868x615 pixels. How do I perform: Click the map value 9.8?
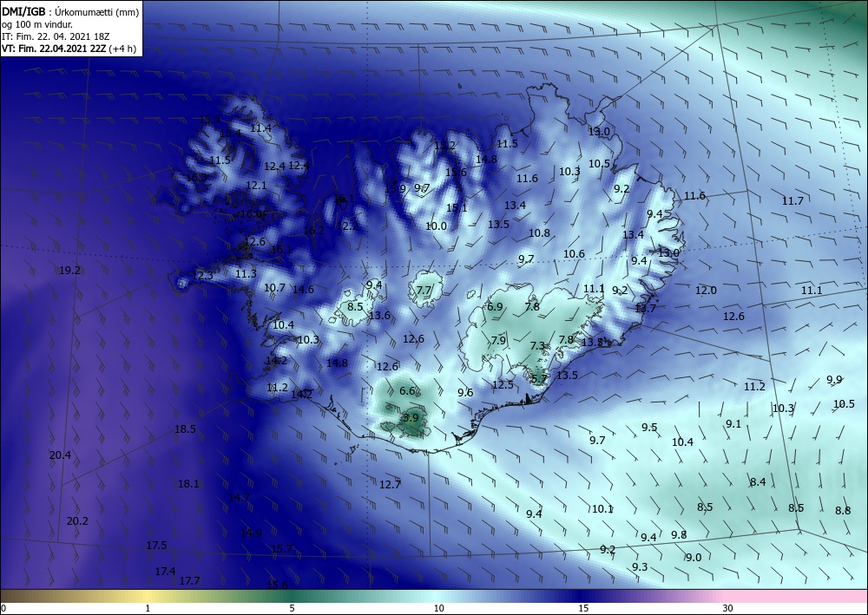pos(679,535)
